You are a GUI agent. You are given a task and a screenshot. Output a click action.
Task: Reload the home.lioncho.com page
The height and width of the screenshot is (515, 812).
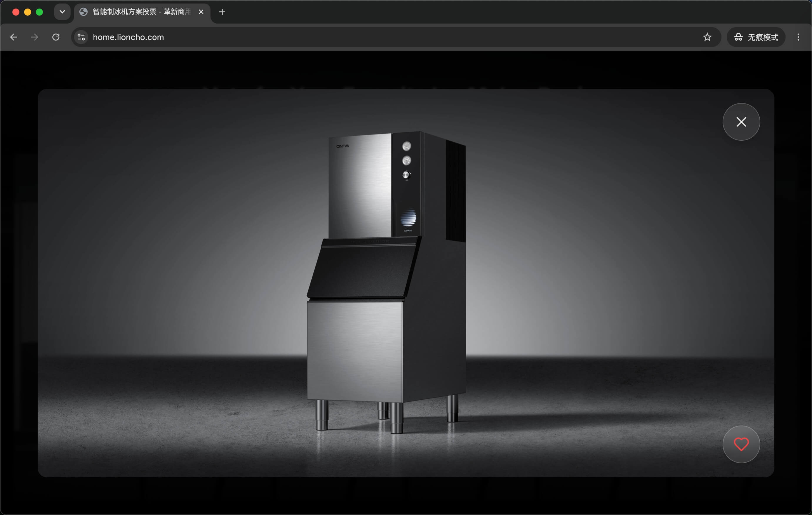[x=56, y=37]
